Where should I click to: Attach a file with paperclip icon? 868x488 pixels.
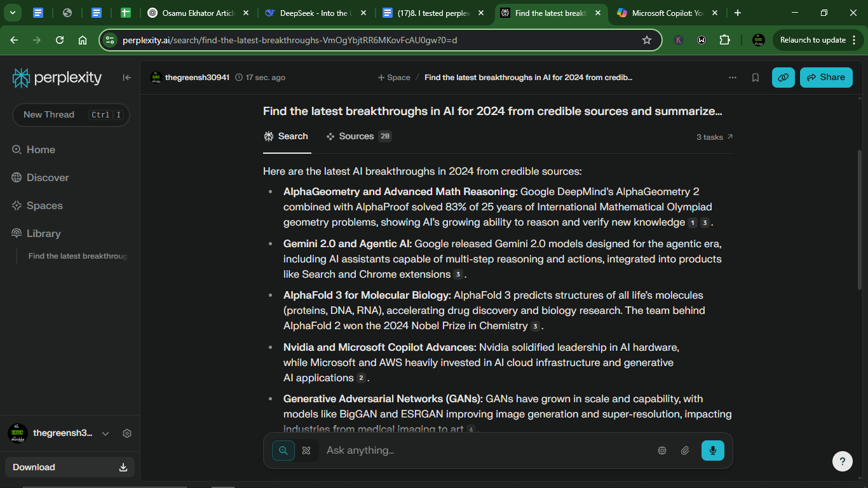point(685,451)
